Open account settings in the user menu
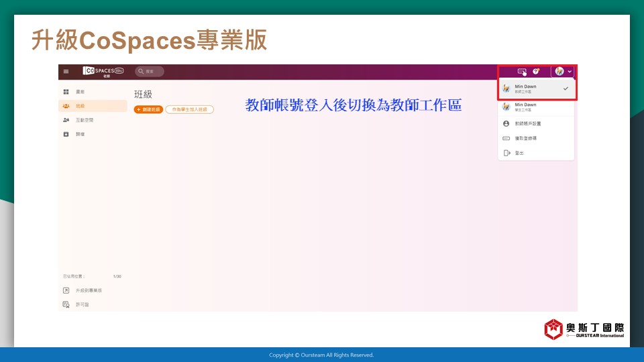 click(536, 123)
